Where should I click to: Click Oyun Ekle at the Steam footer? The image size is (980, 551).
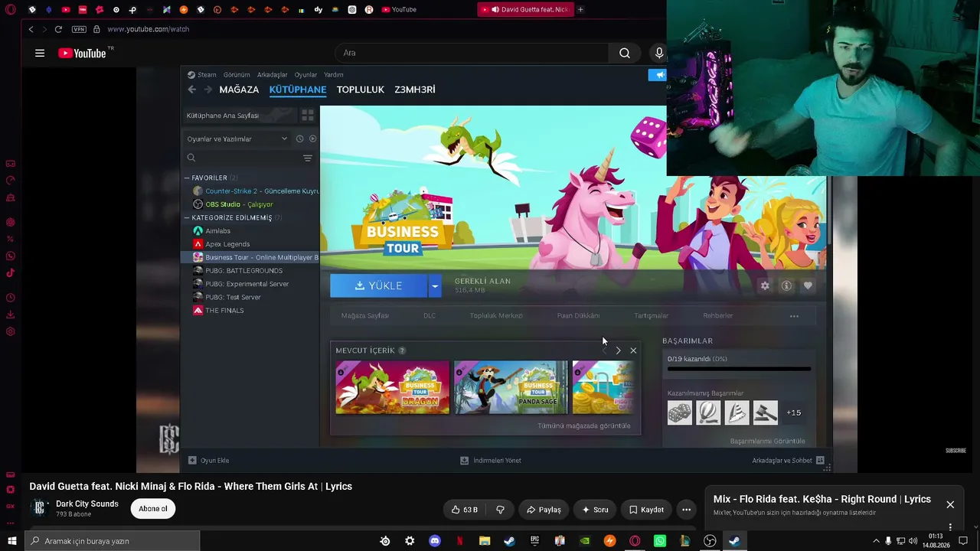209,461
